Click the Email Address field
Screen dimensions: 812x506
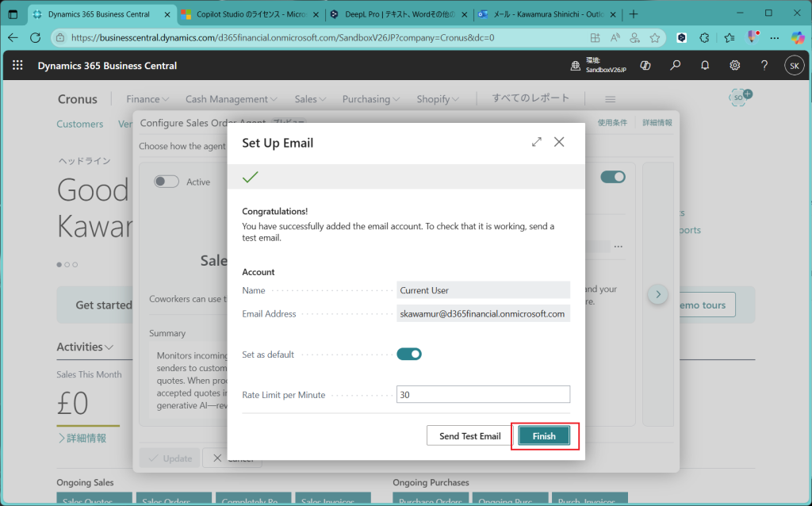tap(483, 314)
